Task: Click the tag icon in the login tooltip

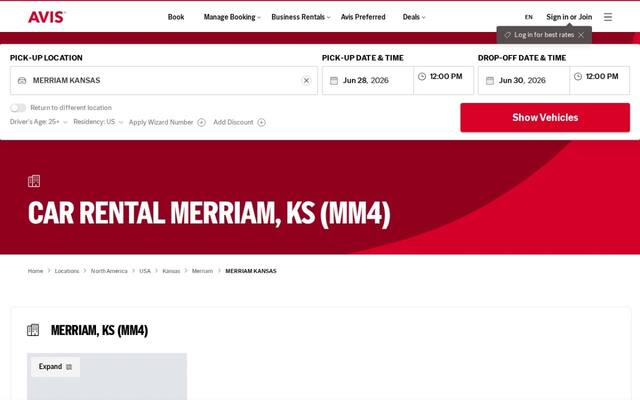Action: click(x=507, y=35)
